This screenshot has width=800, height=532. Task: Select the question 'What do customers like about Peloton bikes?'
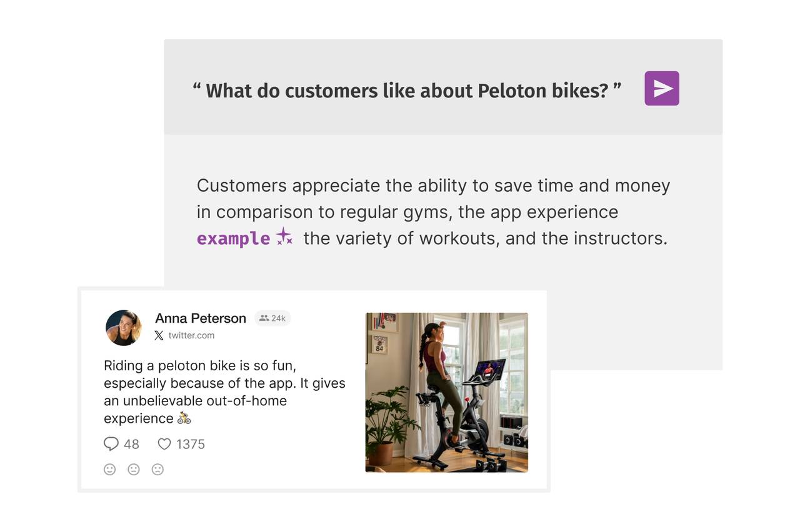[407, 89]
